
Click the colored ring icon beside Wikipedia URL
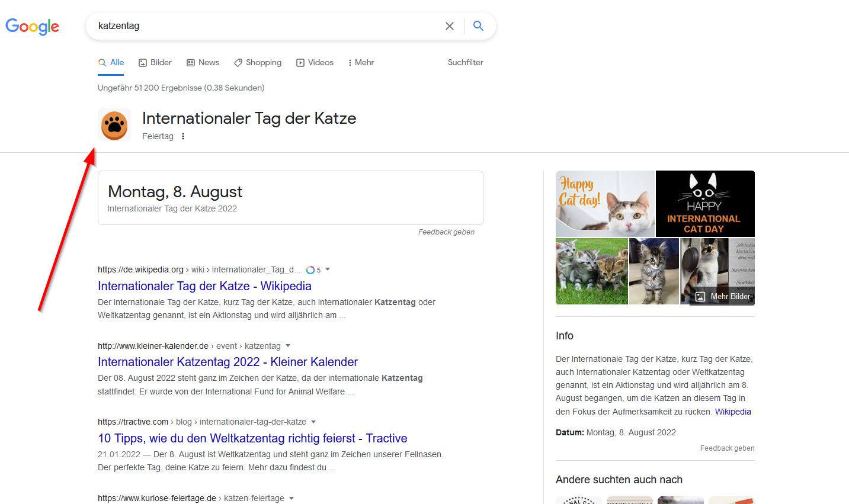click(310, 270)
